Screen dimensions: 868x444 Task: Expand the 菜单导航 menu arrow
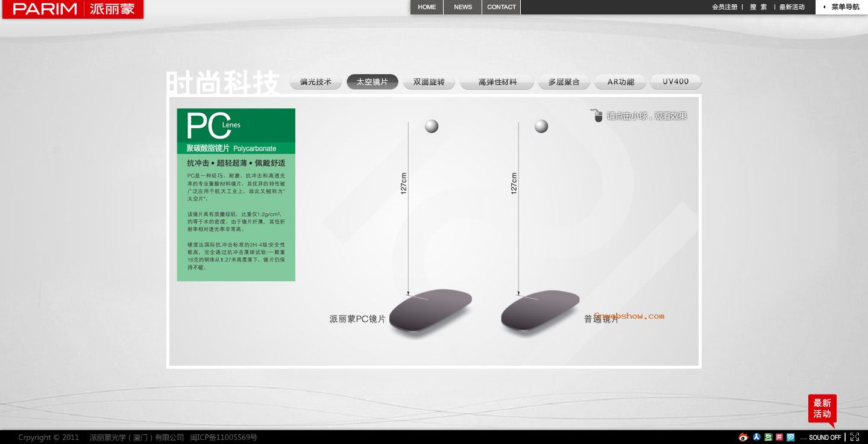(825, 7)
